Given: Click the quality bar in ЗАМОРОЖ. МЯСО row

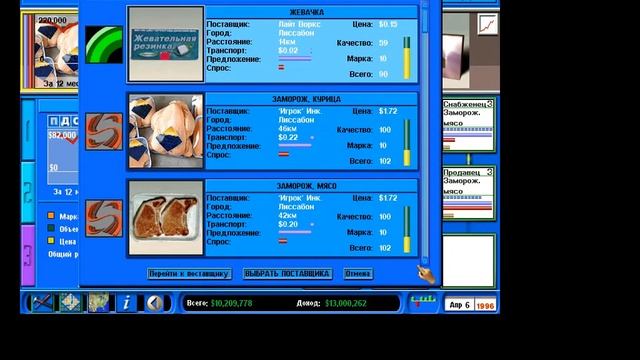Looking at the screenshot, I should (407, 229).
